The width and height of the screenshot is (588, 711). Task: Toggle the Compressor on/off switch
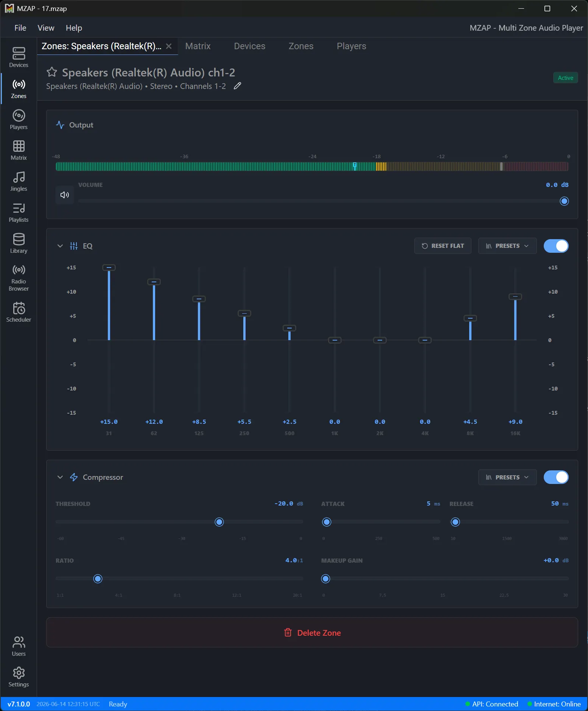point(556,477)
